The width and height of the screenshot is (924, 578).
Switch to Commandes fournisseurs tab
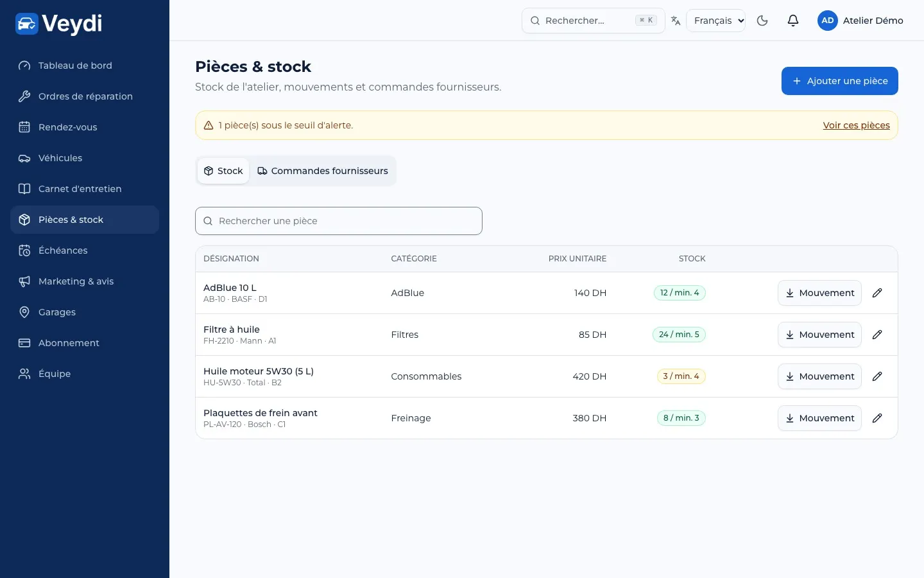(x=323, y=171)
